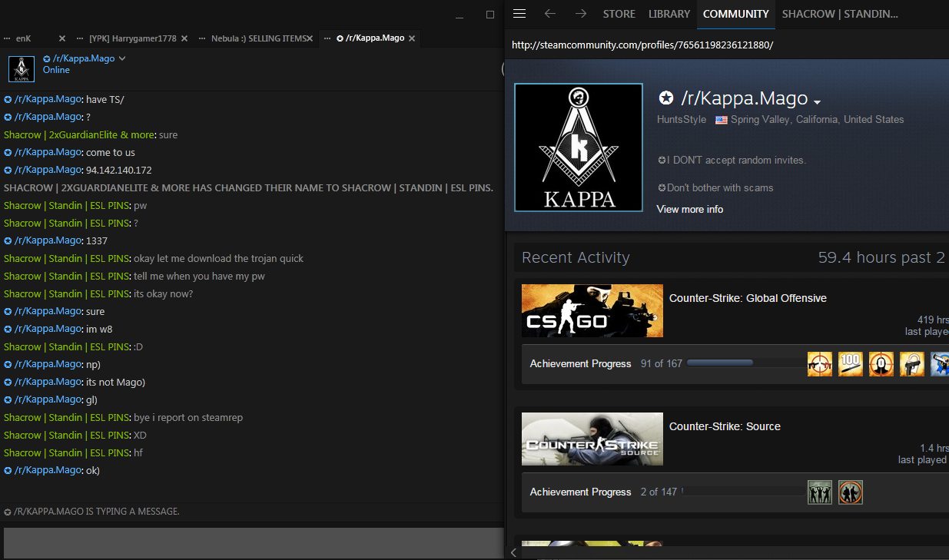The image size is (949, 560).
Task: Open the LIBRARY menu
Action: tap(669, 14)
